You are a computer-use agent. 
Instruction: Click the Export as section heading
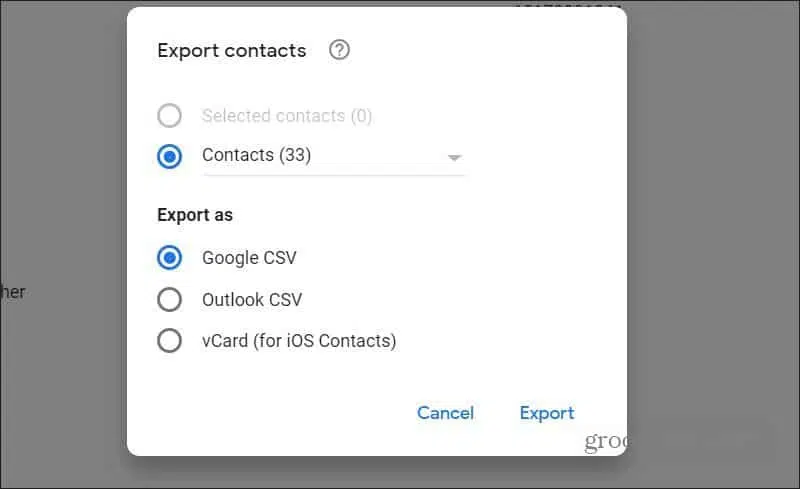[x=195, y=215]
